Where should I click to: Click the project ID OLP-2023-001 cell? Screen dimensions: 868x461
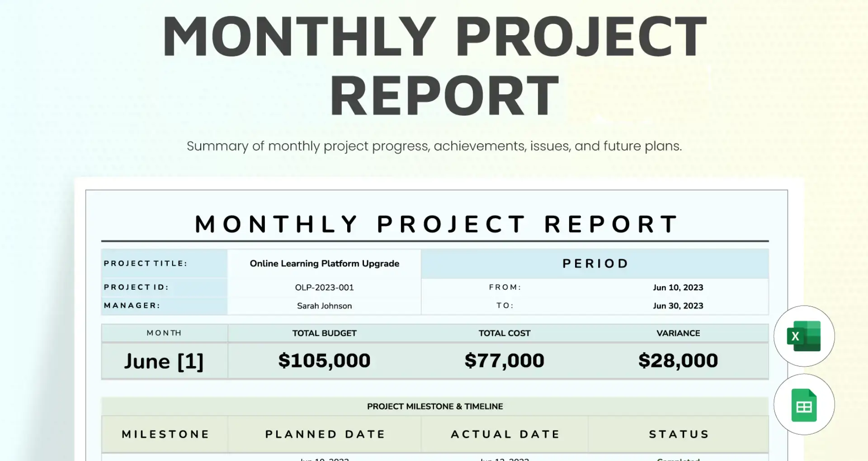(324, 287)
